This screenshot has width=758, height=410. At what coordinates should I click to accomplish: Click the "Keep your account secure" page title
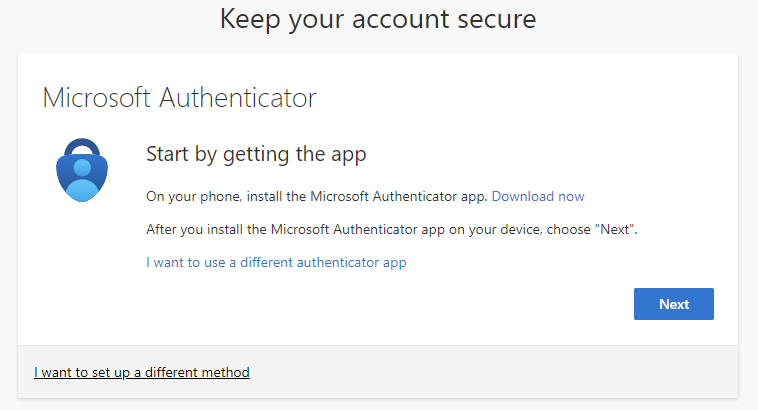tap(378, 18)
